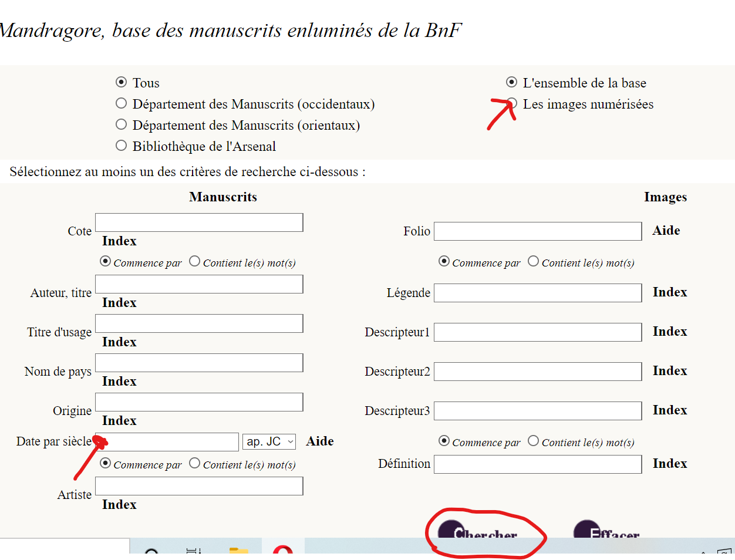Open Index link for Descripteur2
The height and width of the screenshot is (560, 735).
pos(670,371)
